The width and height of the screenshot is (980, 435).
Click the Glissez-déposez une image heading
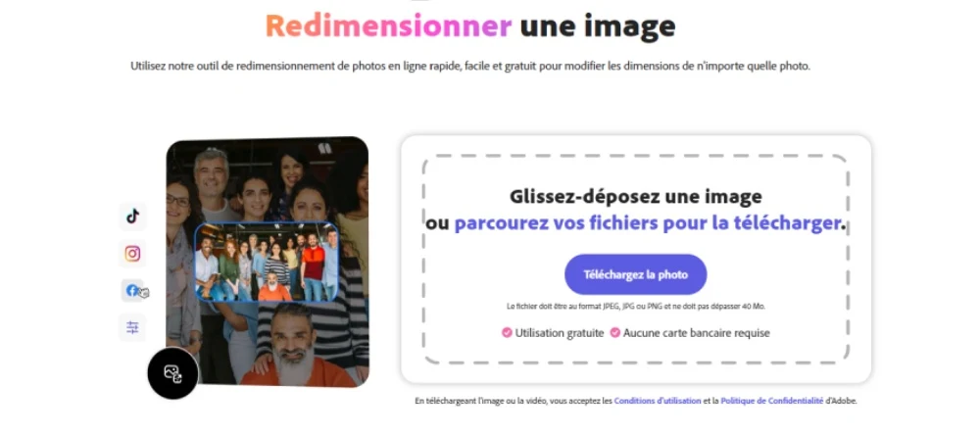[x=636, y=197]
